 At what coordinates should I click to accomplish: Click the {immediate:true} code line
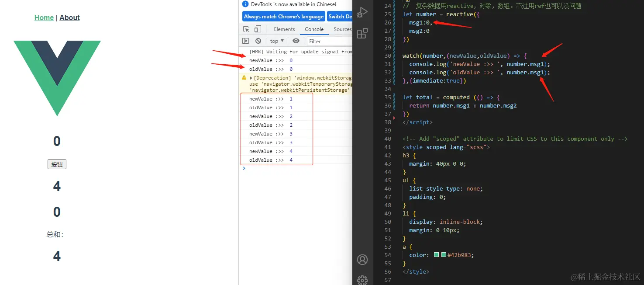pos(434,81)
